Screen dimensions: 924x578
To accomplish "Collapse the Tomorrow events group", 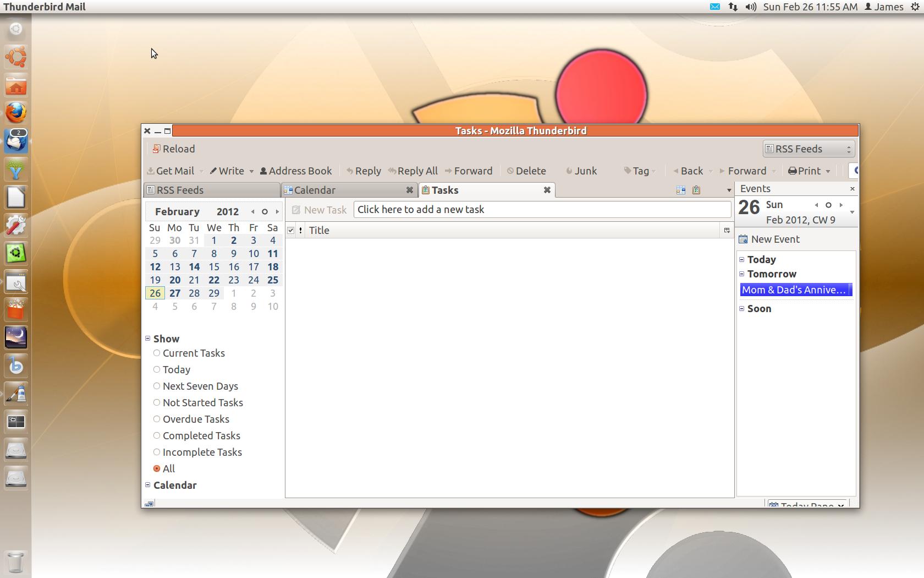I will tap(741, 274).
